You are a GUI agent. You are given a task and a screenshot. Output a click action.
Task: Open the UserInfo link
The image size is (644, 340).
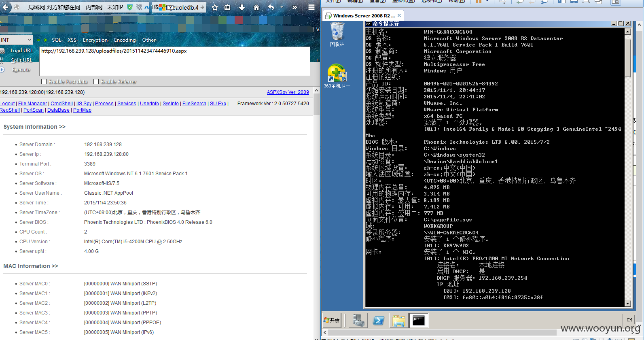[x=149, y=104]
